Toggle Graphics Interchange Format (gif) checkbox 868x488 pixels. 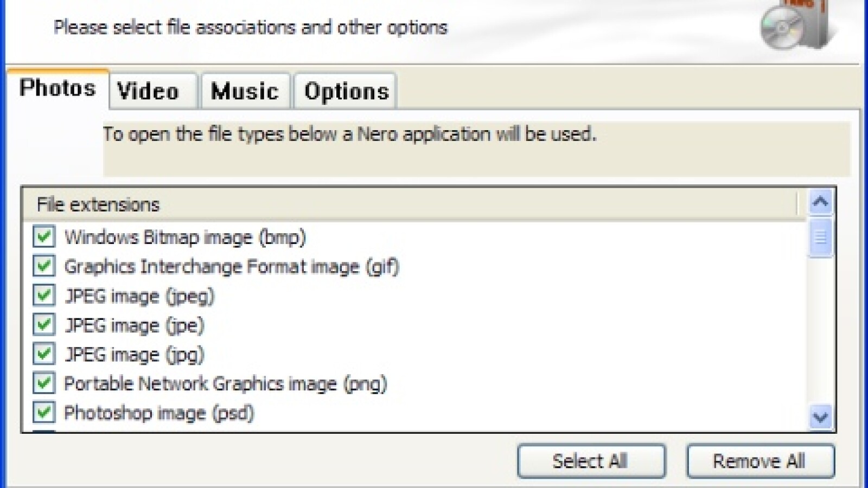click(43, 266)
